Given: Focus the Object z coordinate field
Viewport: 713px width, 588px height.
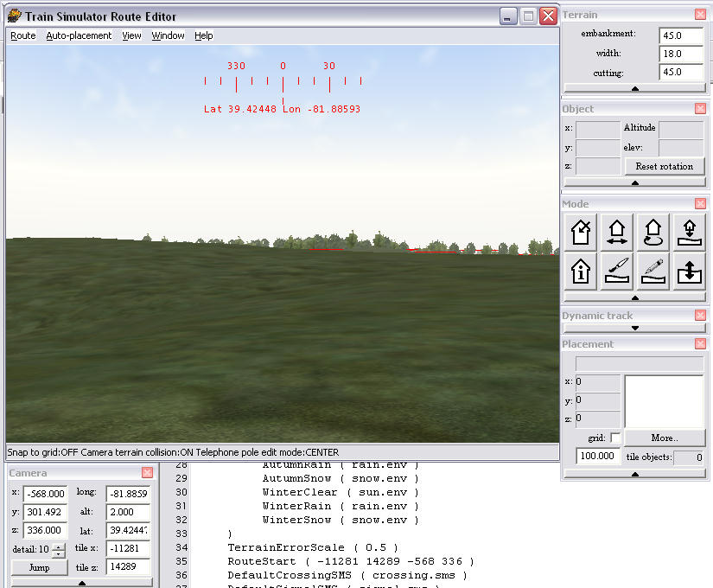Looking at the screenshot, I should tap(598, 166).
